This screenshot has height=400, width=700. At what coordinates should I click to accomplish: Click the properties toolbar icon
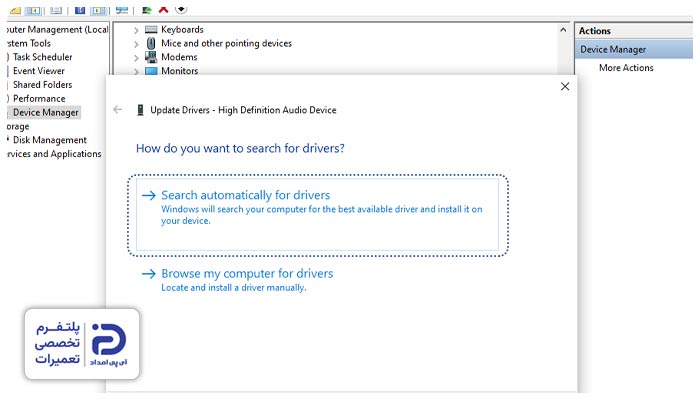(x=56, y=10)
